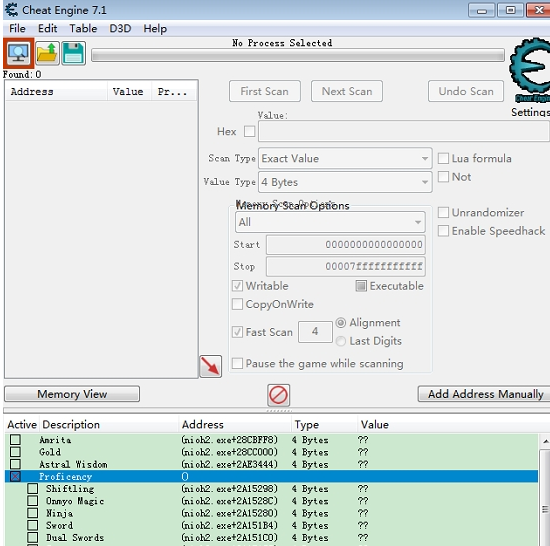
Task: Select the Alignment radio button
Action: tap(341, 323)
